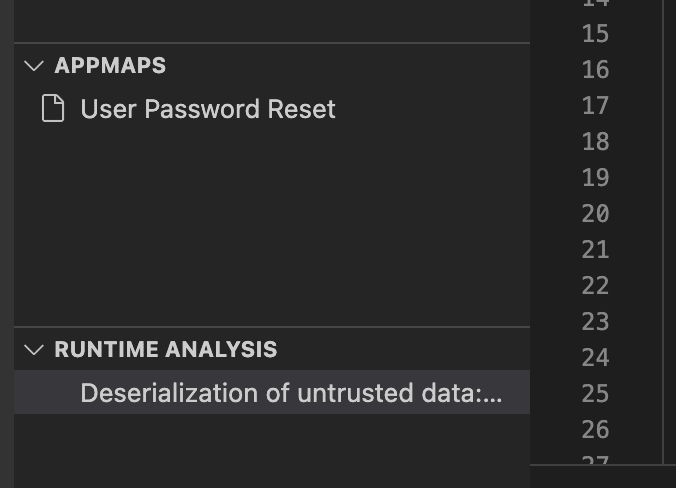Click line number 20 in the gutter
The height and width of the screenshot is (488, 676).
(595, 214)
